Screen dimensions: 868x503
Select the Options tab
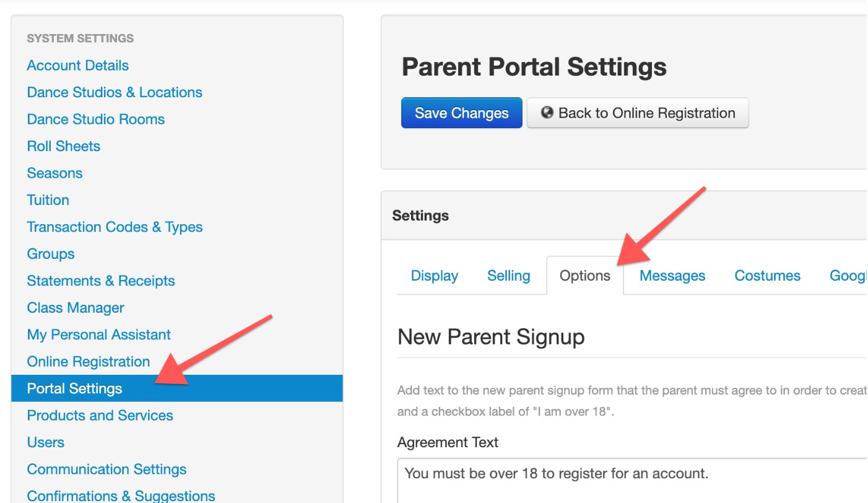pyautogui.click(x=585, y=276)
